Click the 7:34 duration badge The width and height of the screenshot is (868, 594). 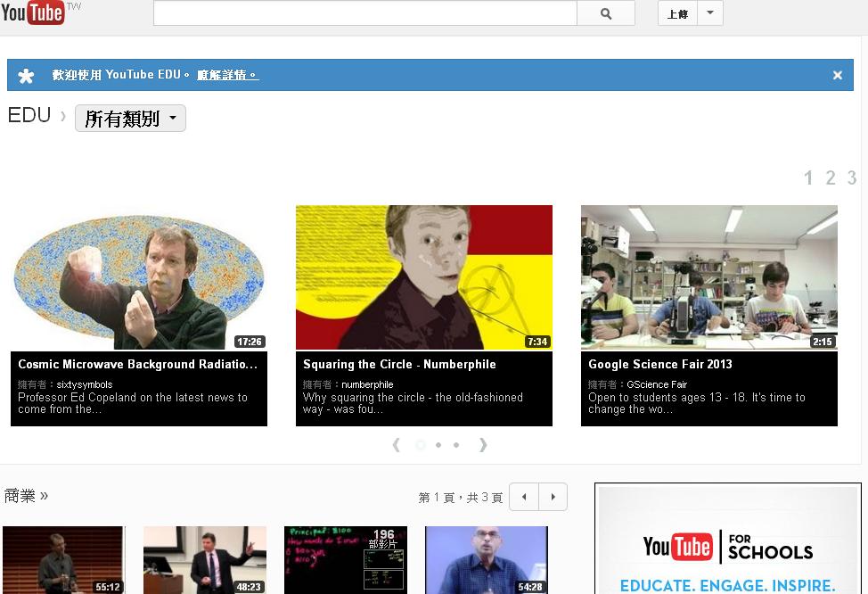pos(537,342)
